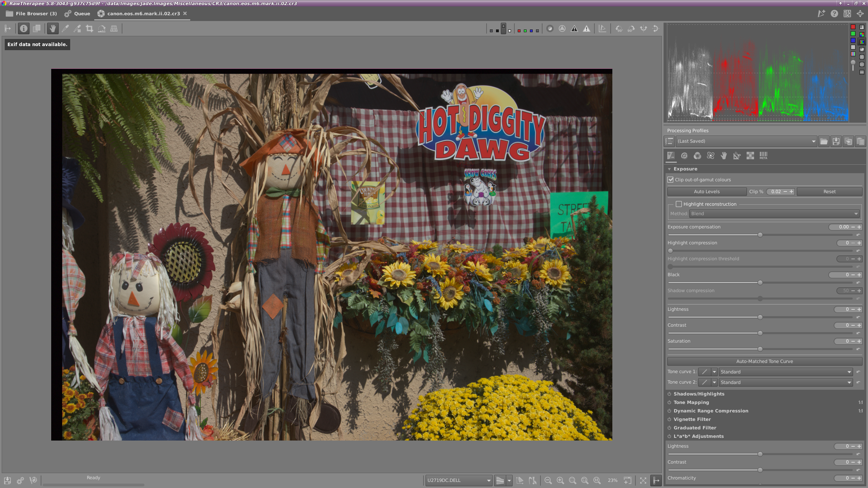
Task: Click Auto-Matched Tone Curve button
Action: pos(765,362)
